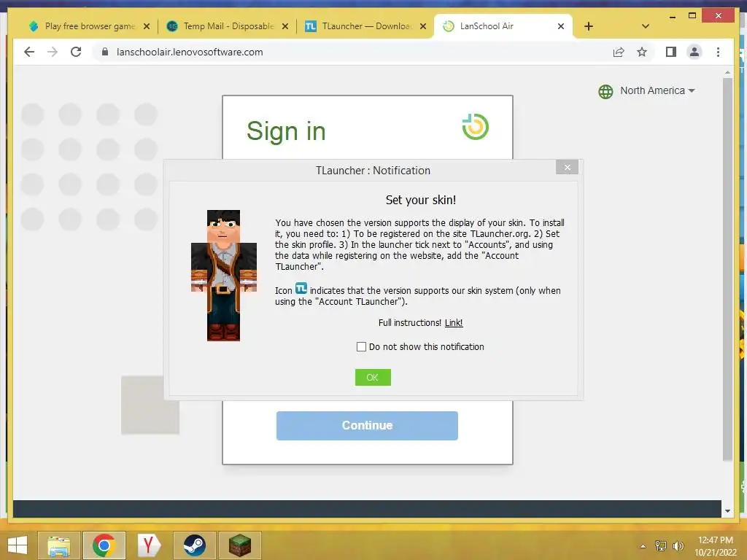Viewport: 747px width, 560px height.
Task: Click the scrollbar down arrow
Action: point(727,511)
